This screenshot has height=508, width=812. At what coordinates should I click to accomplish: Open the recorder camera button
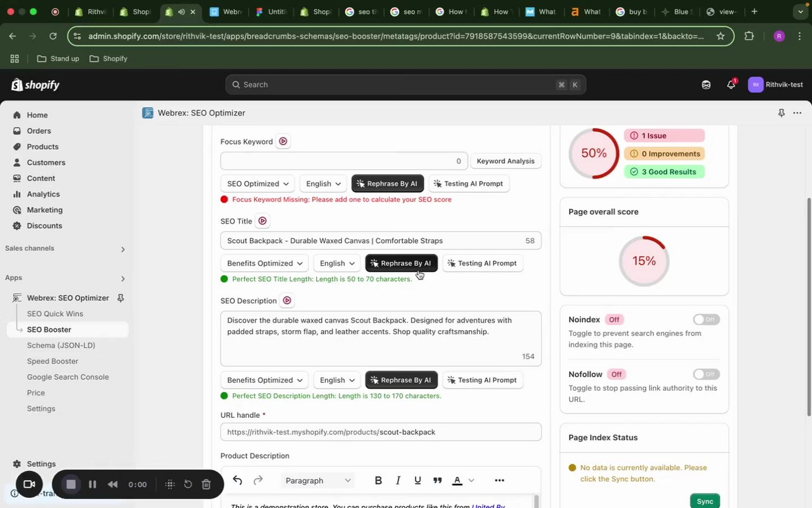pyautogui.click(x=29, y=485)
